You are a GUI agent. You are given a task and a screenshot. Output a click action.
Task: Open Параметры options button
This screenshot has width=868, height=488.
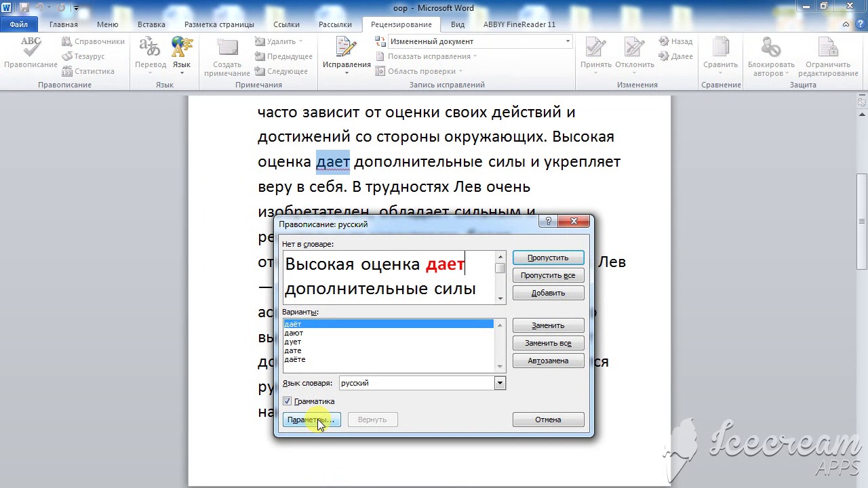pyautogui.click(x=311, y=420)
